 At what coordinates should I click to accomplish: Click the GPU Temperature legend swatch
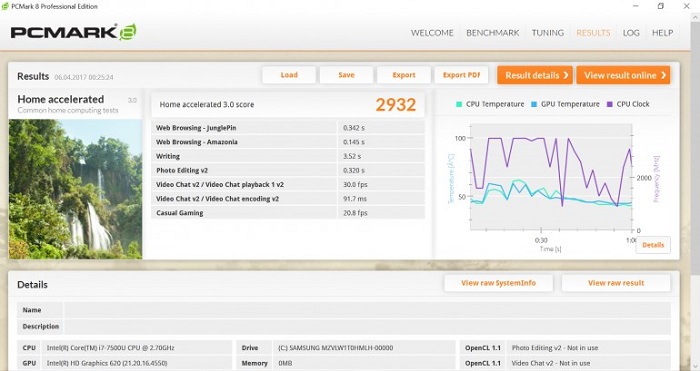coord(534,104)
